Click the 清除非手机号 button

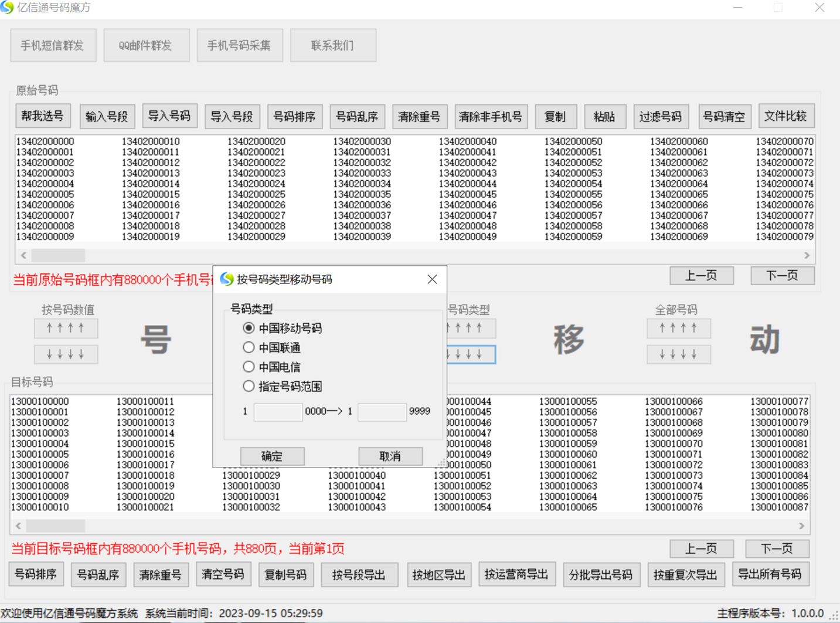[x=491, y=116]
